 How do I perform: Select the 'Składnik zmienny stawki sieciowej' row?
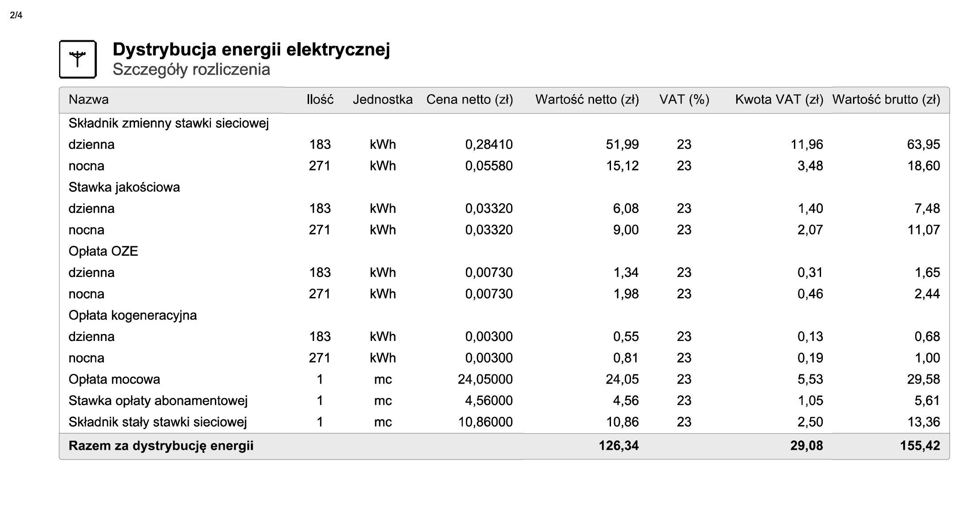click(x=504, y=123)
